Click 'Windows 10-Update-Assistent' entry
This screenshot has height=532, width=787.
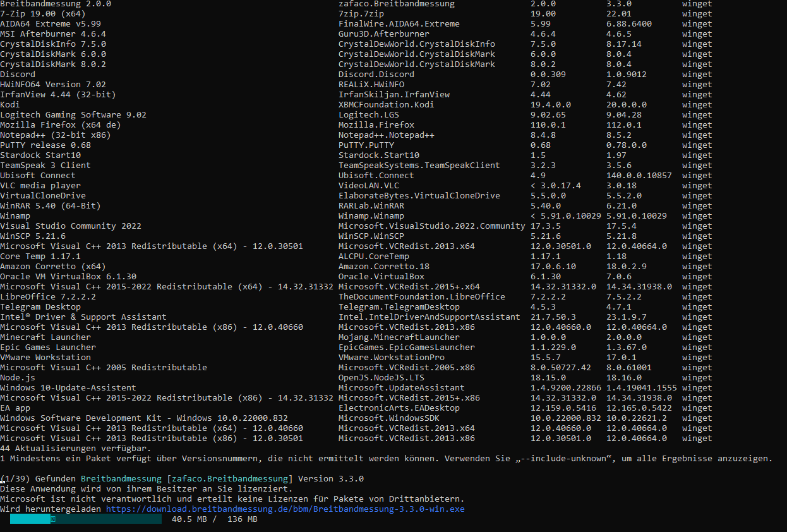click(68, 388)
